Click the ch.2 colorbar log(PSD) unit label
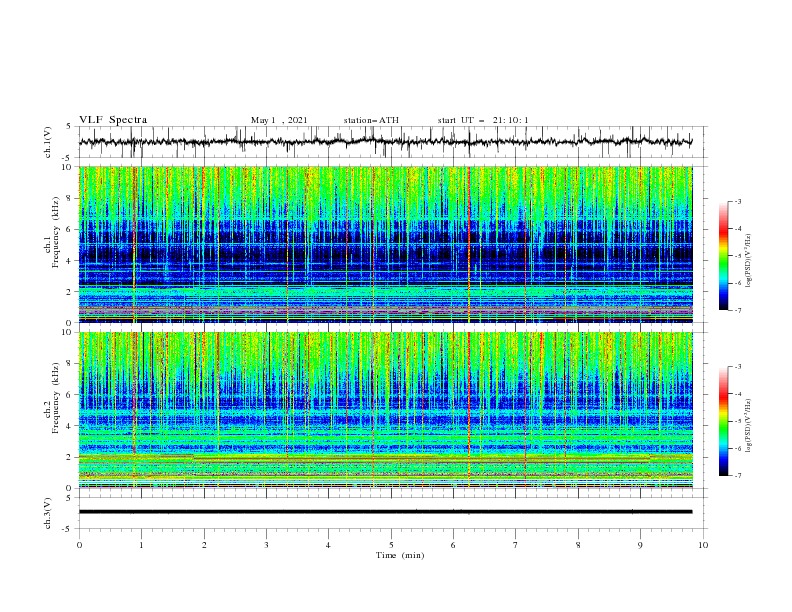This screenshot has height=612, width=792. pos(749,426)
